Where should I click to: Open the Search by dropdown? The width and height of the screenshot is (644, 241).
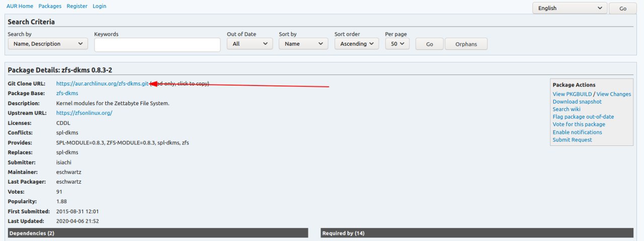(48, 44)
